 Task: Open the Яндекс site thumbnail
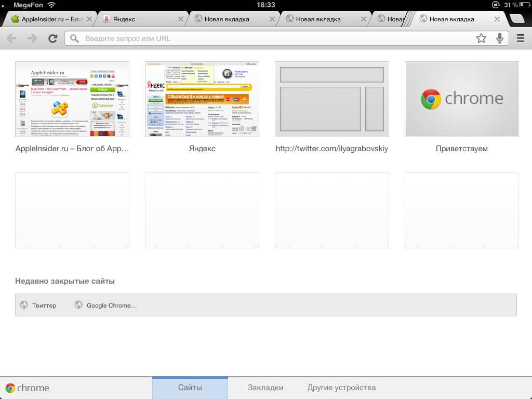(x=202, y=99)
